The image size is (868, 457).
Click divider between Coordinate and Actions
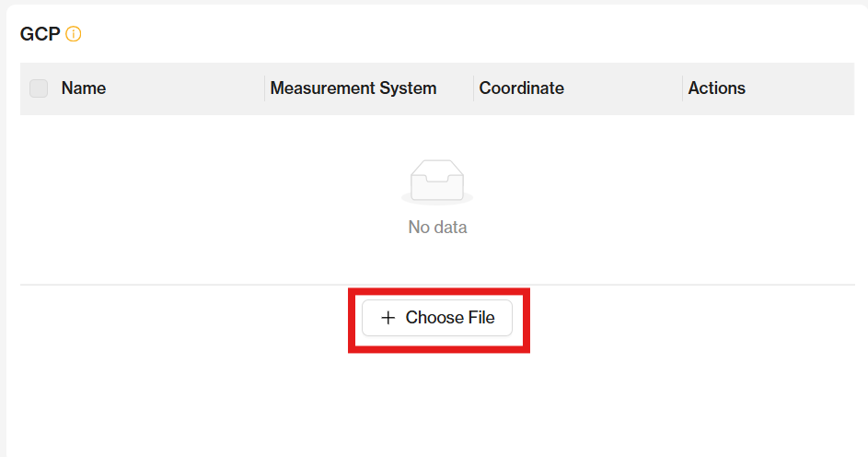[683, 88]
